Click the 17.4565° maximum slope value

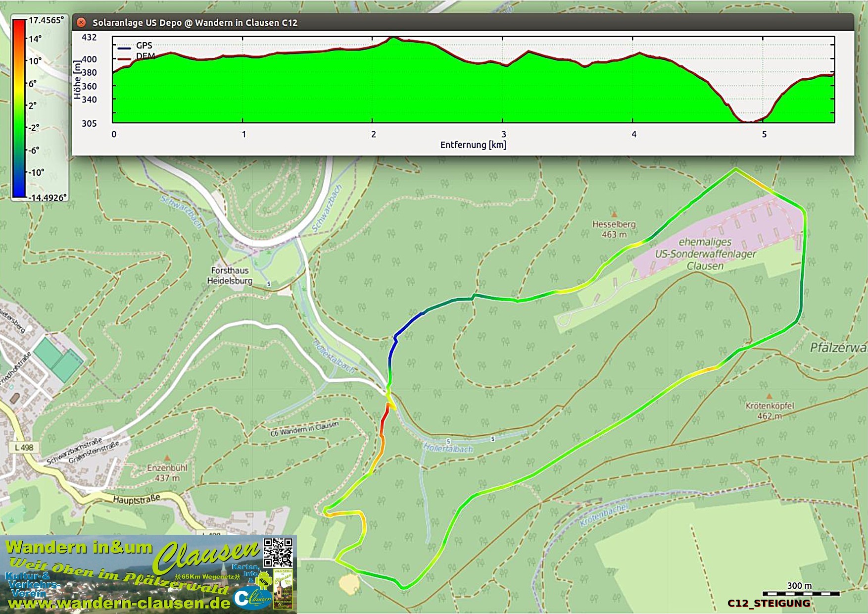click(x=47, y=20)
